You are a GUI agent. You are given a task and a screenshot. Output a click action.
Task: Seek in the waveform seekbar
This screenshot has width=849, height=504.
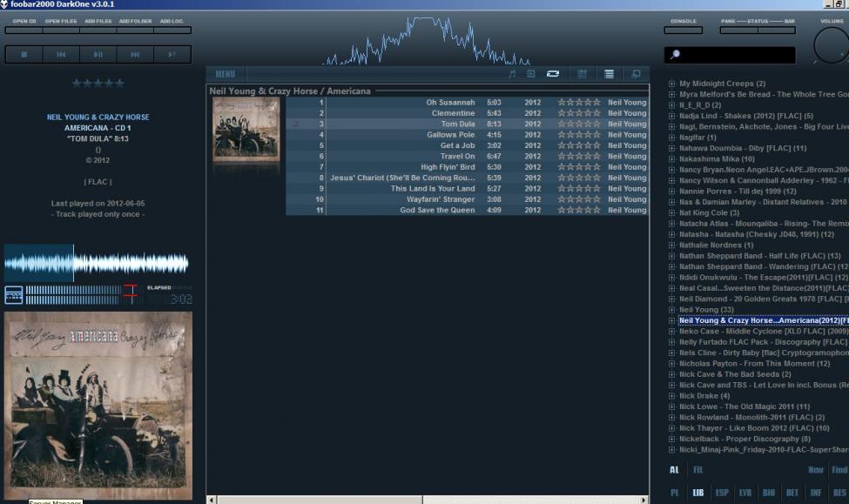(97, 263)
